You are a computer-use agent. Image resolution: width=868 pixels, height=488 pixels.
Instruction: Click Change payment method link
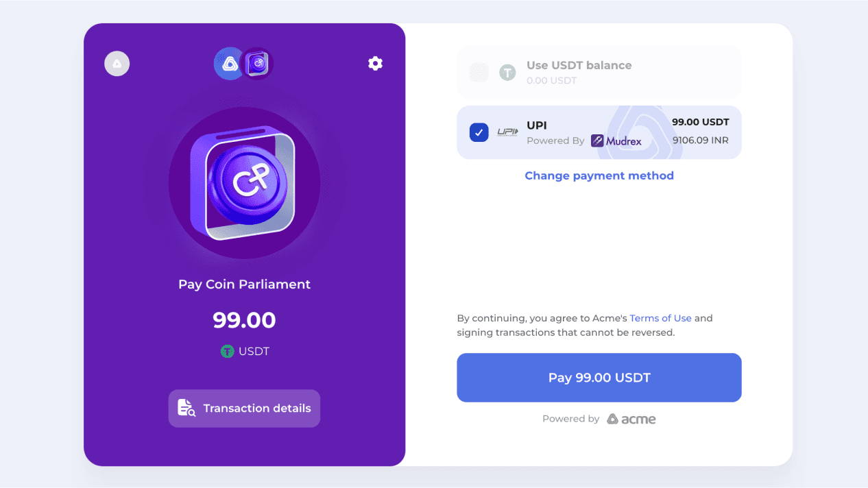point(599,176)
